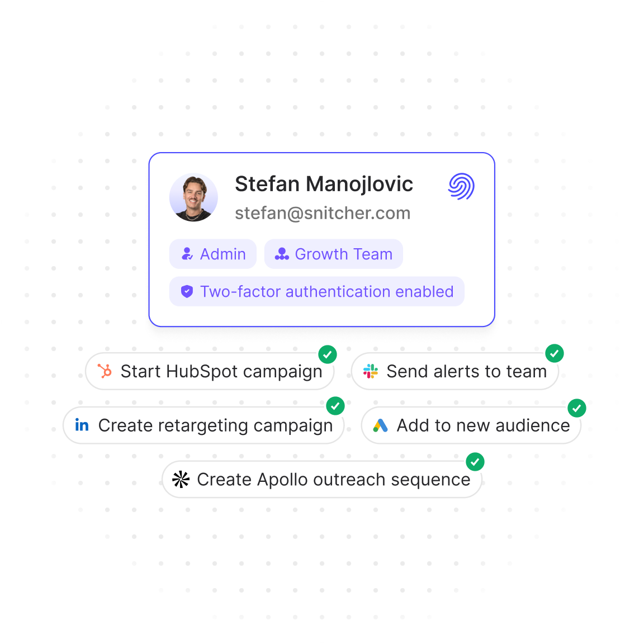Click the Admin user icon
This screenshot has height=644, width=644.
point(187,254)
